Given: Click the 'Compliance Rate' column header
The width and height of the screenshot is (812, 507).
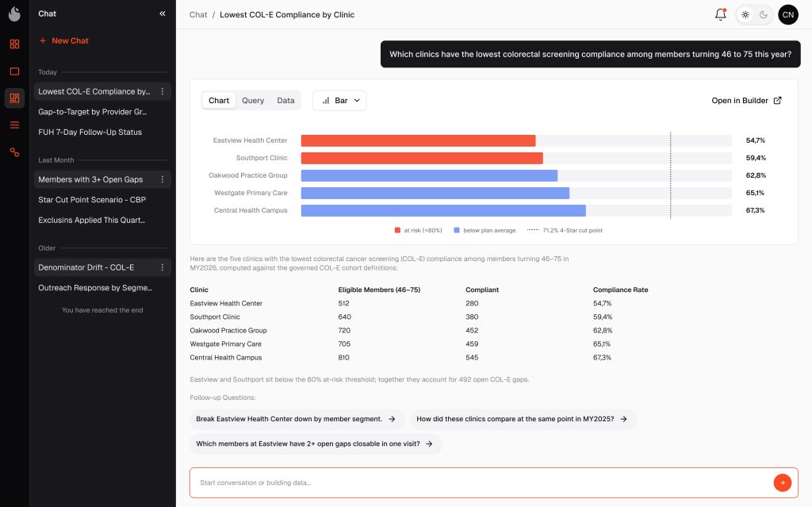Looking at the screenshot, I should click(x=620, y=290).
